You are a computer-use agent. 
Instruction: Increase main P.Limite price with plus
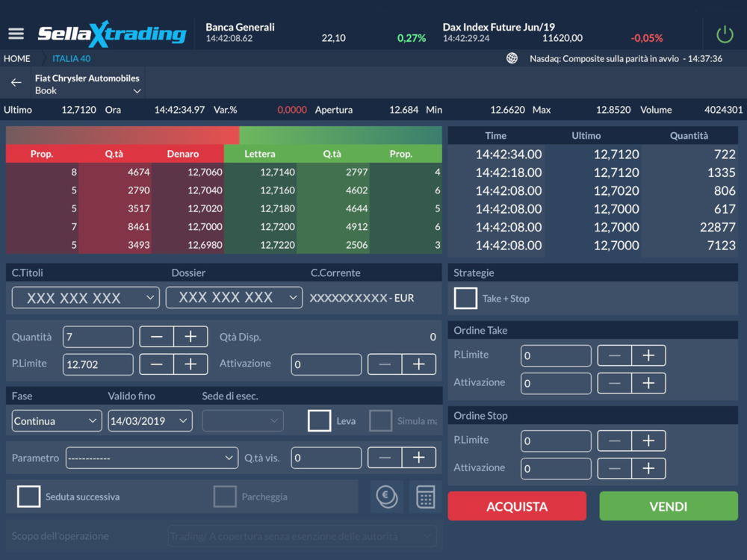[x=190, y=364]
